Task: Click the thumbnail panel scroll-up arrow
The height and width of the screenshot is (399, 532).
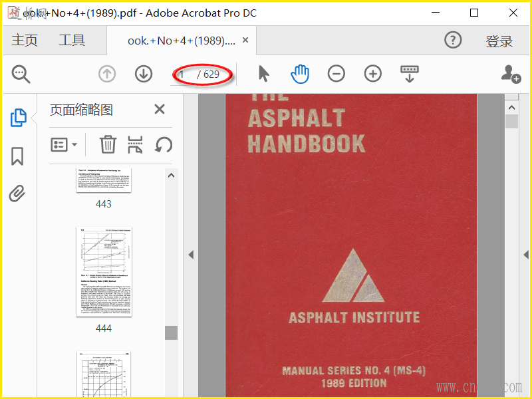Action: (172, 176)
